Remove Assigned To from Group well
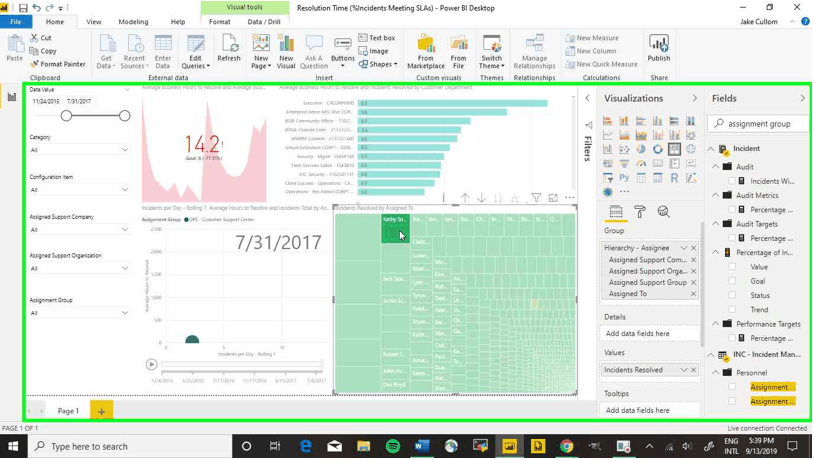This screenshot has width=814, height=460. 694,294
